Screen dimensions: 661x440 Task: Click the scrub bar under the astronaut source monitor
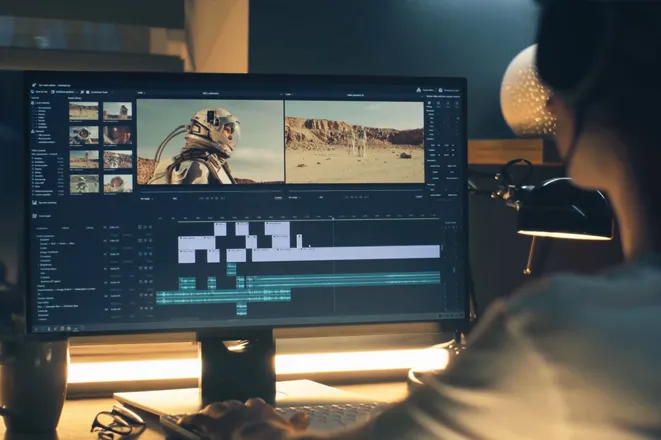click(212, 192)
